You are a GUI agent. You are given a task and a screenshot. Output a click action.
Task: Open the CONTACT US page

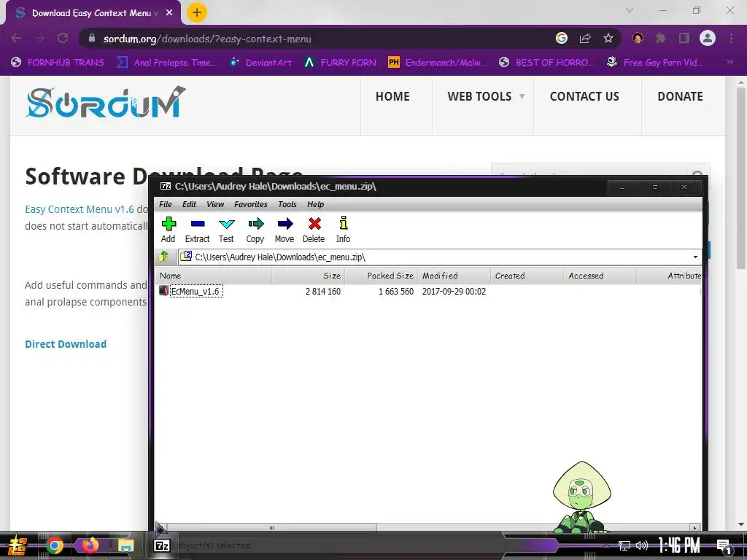(584, 97)
